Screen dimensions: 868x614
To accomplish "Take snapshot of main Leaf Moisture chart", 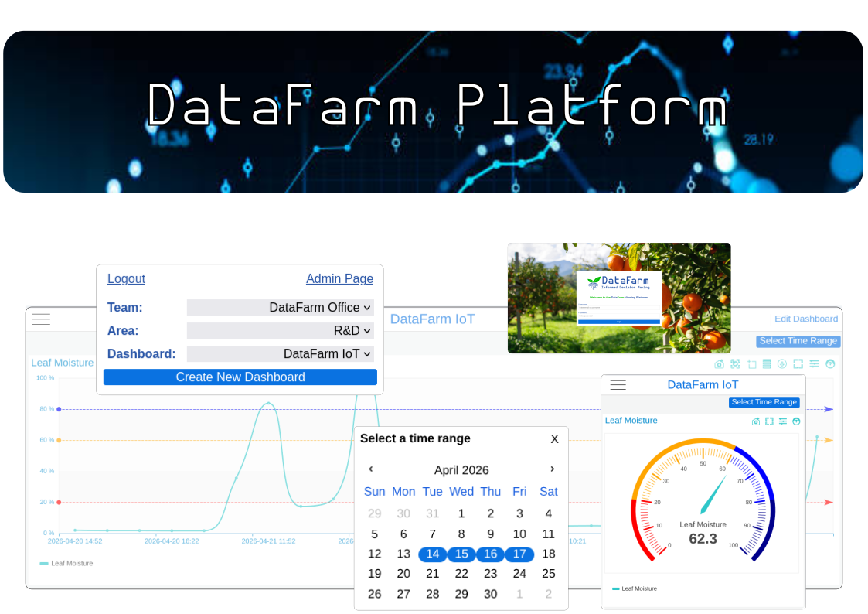I will coord(719,363).
